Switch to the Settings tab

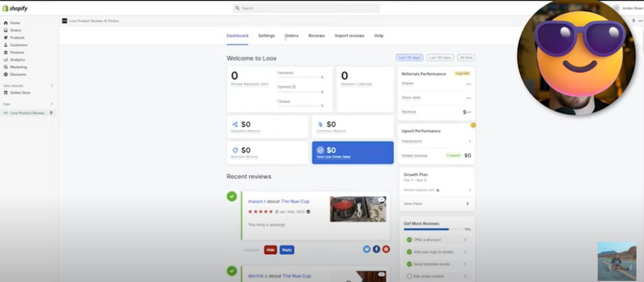click(x=266, y=36)
